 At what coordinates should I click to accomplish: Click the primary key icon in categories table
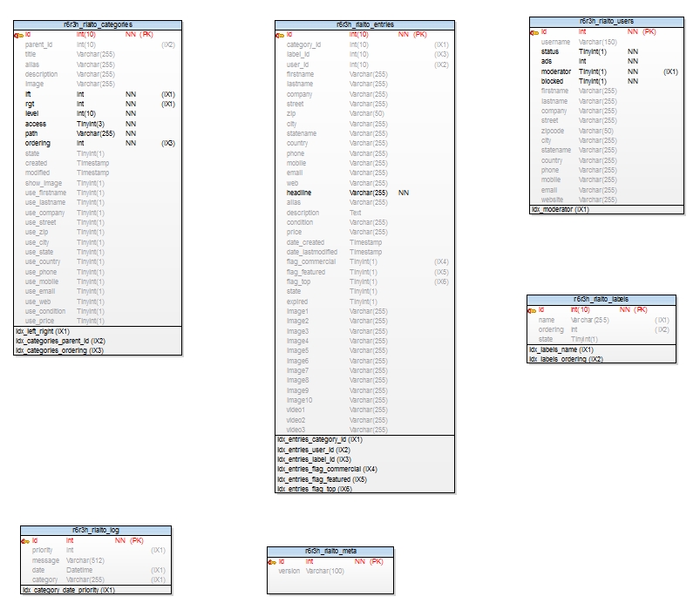coord(18,35)
